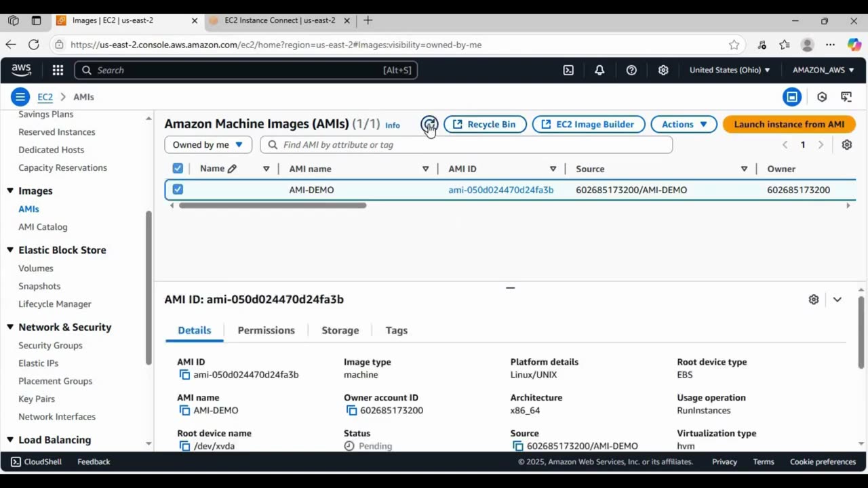The width and height of the screenshot is (868, 488).
Task: Open the help question mark icon
Action: click(631, 70)
